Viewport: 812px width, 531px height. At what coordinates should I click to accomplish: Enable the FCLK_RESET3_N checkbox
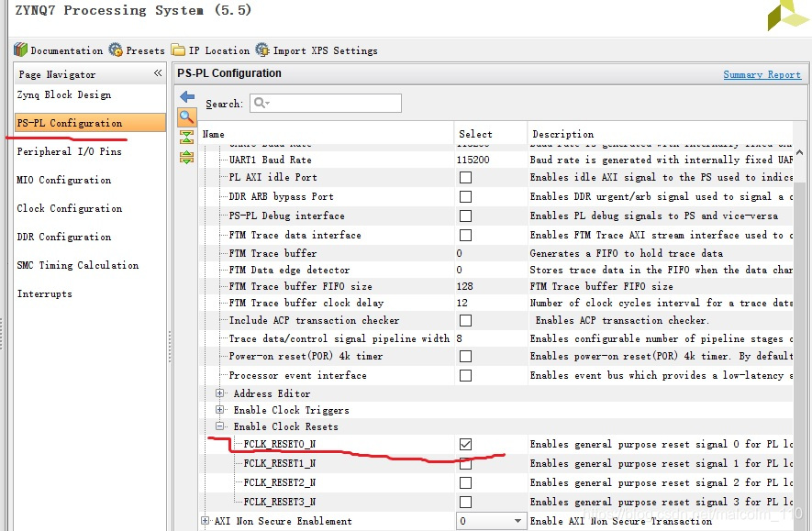tap(465, 502)
